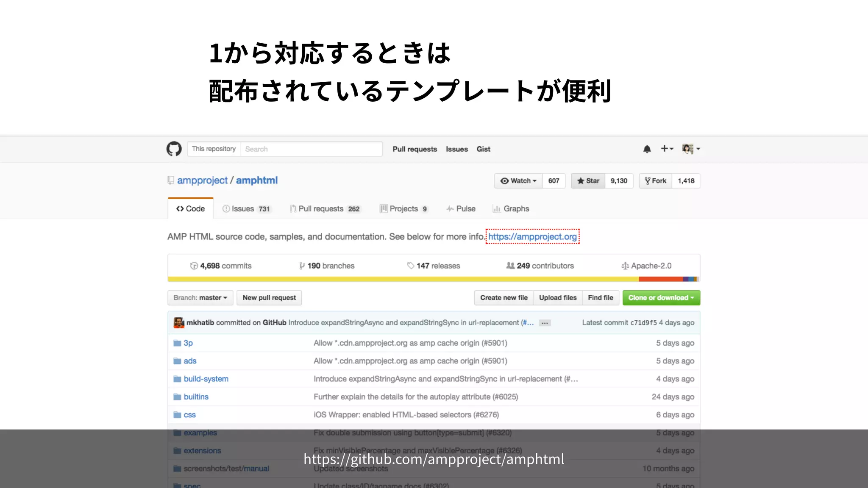Open the Watch dropdown
The image size is (868, 488).
click(518, 181)
